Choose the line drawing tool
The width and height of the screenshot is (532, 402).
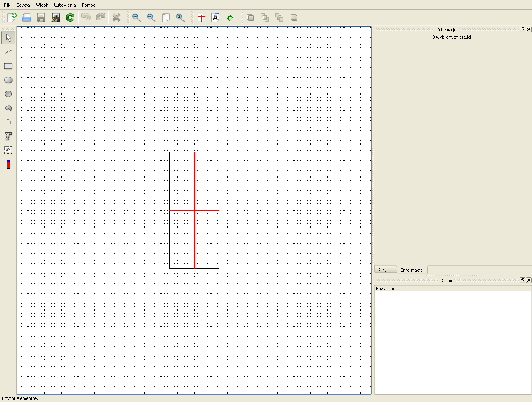8,52
